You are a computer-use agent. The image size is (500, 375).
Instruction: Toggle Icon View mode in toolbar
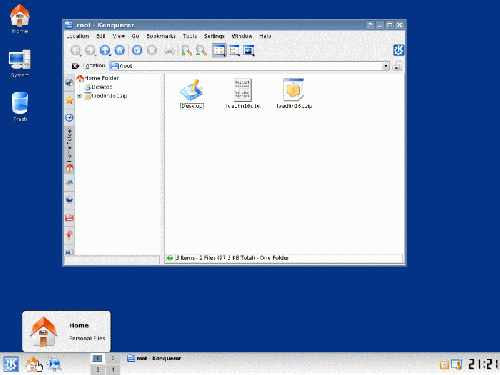[x=219, y=51]
